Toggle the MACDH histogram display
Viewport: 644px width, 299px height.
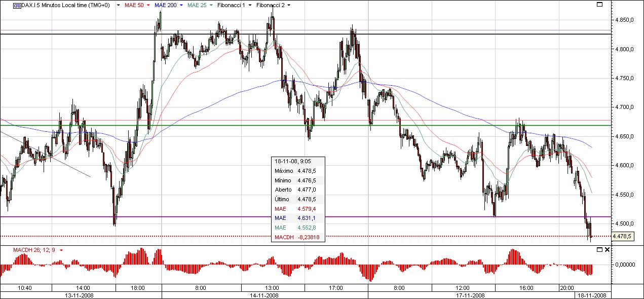coord(60,250)
